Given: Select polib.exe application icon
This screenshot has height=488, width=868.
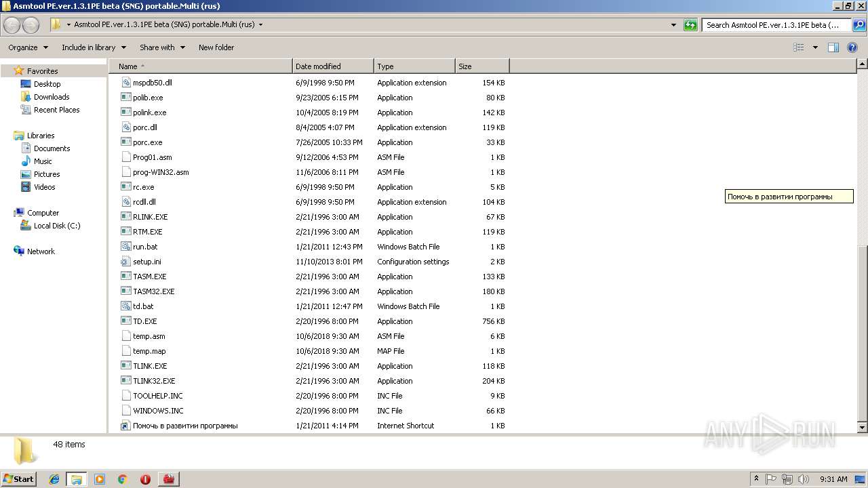Looking at the screenshot, I should pyautogui.click(x=125, y=98).
